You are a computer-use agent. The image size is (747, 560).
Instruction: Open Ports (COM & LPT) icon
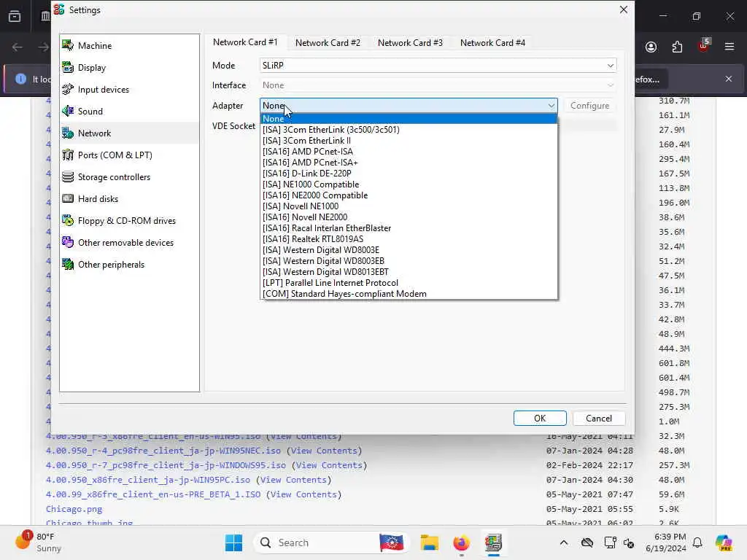[x=68, y=155]
